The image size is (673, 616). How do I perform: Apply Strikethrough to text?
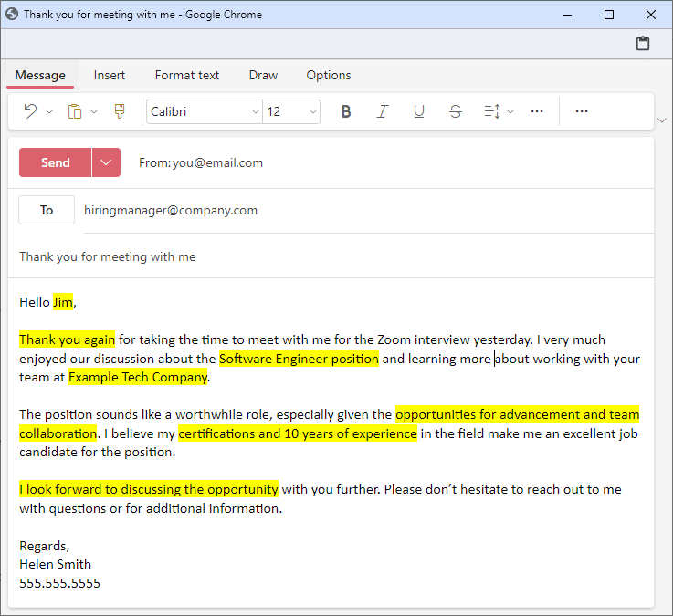point(456,111)
